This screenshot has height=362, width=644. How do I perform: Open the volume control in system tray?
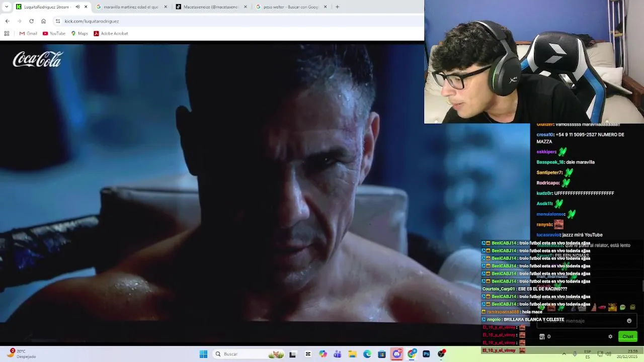coord(608,354)
